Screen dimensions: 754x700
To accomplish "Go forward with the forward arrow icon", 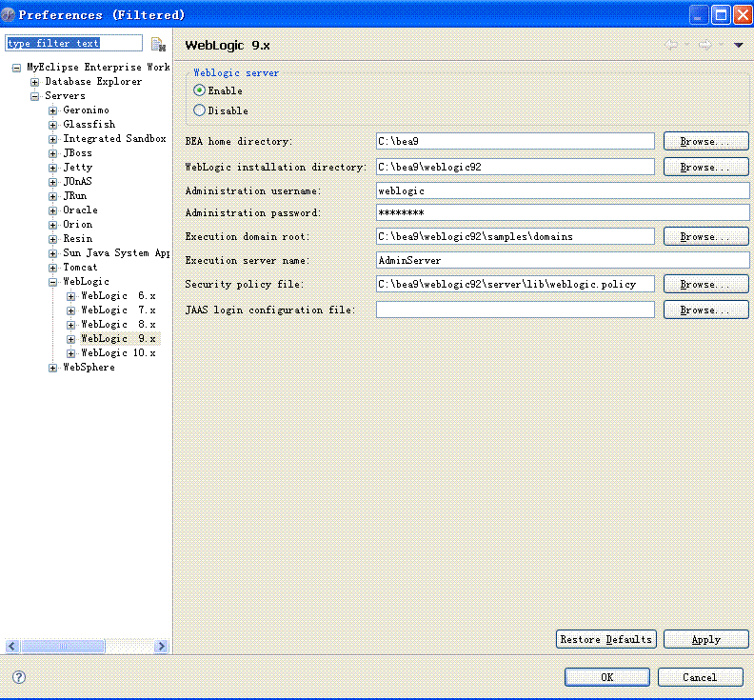I will [x=704, y=45].
